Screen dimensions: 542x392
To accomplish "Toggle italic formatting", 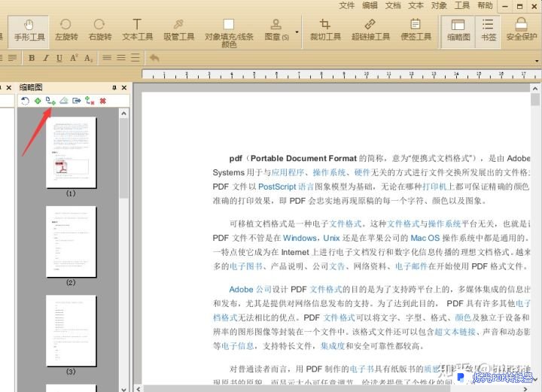I will [46, 58].
